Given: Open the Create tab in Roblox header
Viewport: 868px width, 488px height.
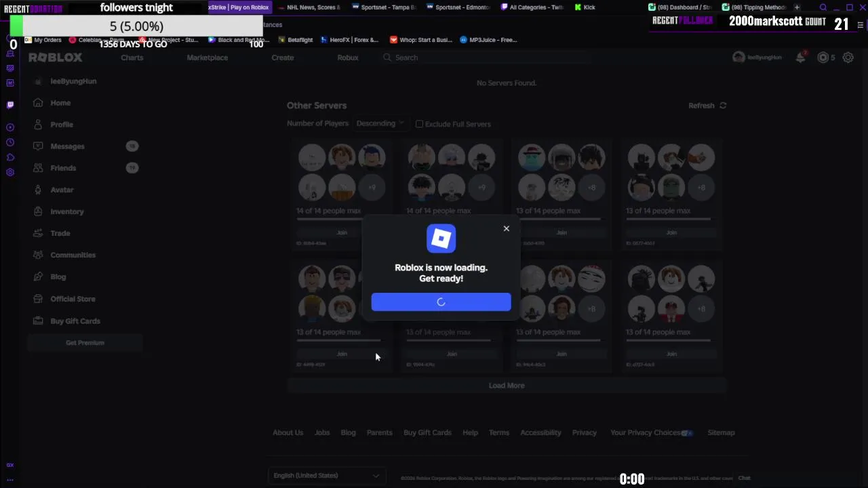Looking at the screenshot, I should [283, 58].
